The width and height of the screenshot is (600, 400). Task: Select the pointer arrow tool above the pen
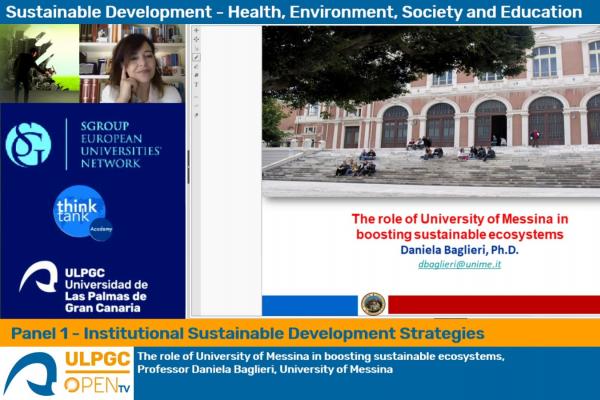pyautogui.click(x=196, y=48)
